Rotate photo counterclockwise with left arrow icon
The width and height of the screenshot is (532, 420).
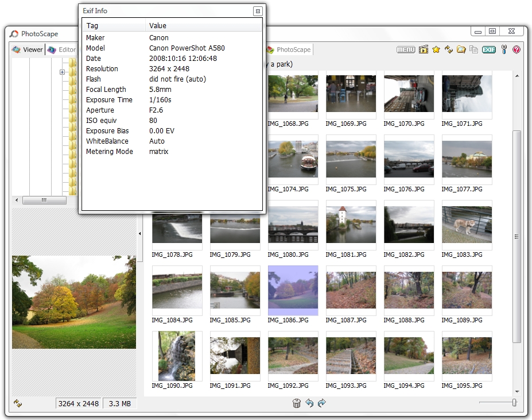point(309,403)
